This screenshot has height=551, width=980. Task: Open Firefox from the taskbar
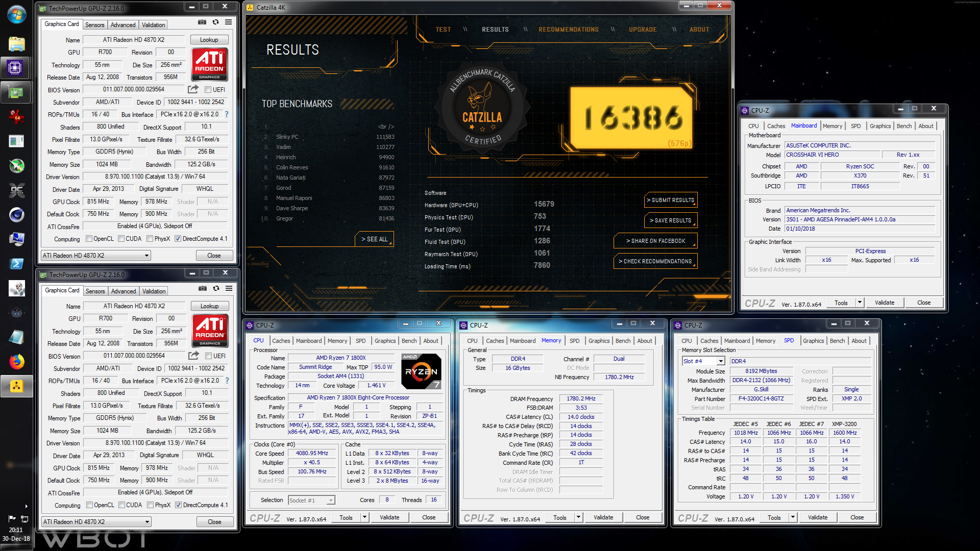click(16, 362)
